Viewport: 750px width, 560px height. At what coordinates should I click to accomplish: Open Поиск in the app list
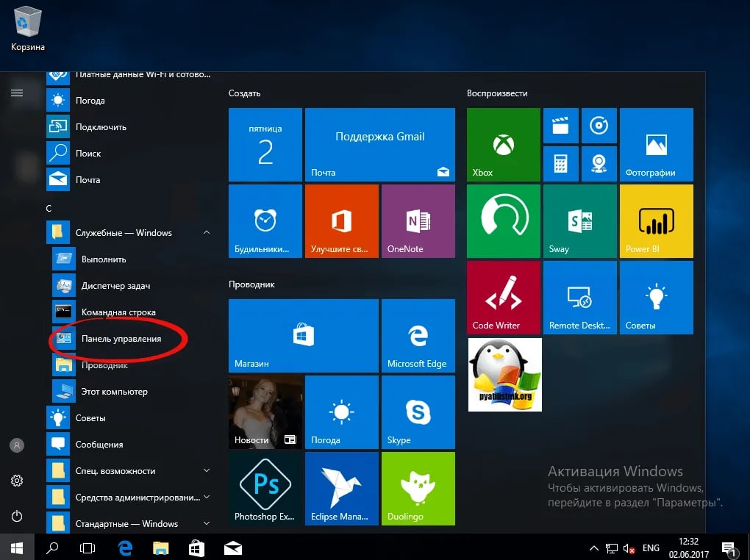click(129, 153)
